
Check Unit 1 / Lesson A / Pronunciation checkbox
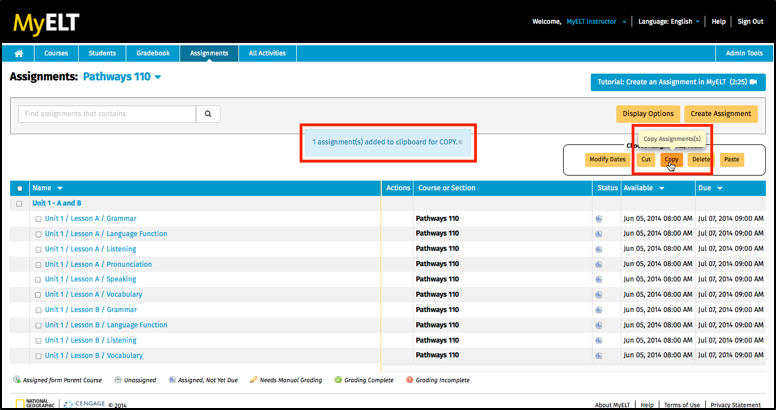click(x=38, y=265)
